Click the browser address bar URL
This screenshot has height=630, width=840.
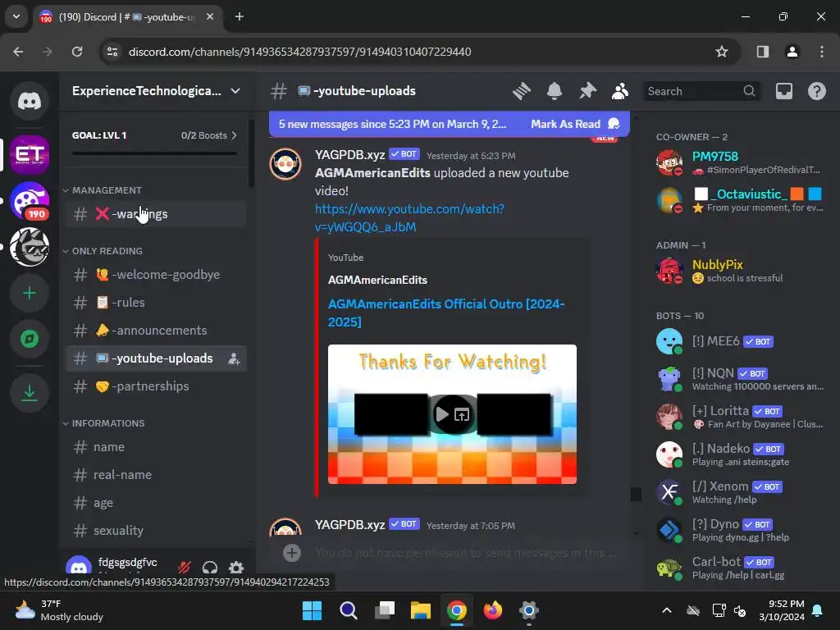click(x=300, y=52)
